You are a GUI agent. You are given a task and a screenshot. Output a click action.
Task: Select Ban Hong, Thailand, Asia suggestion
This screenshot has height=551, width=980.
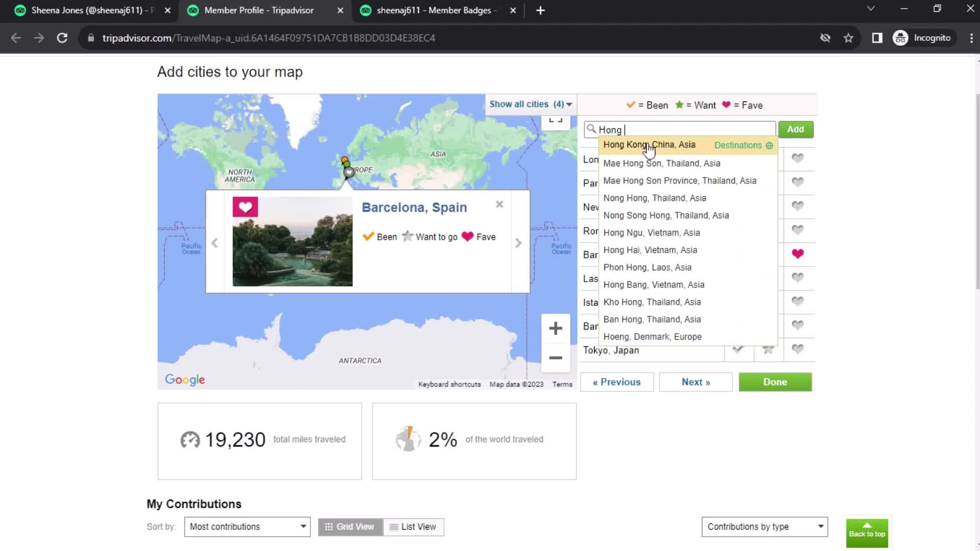point(688,319)
